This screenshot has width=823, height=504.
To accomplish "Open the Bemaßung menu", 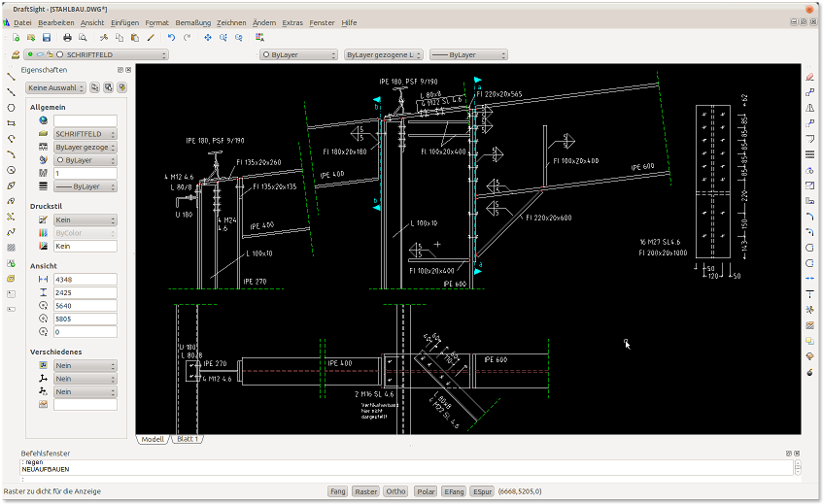I will 192,21.
